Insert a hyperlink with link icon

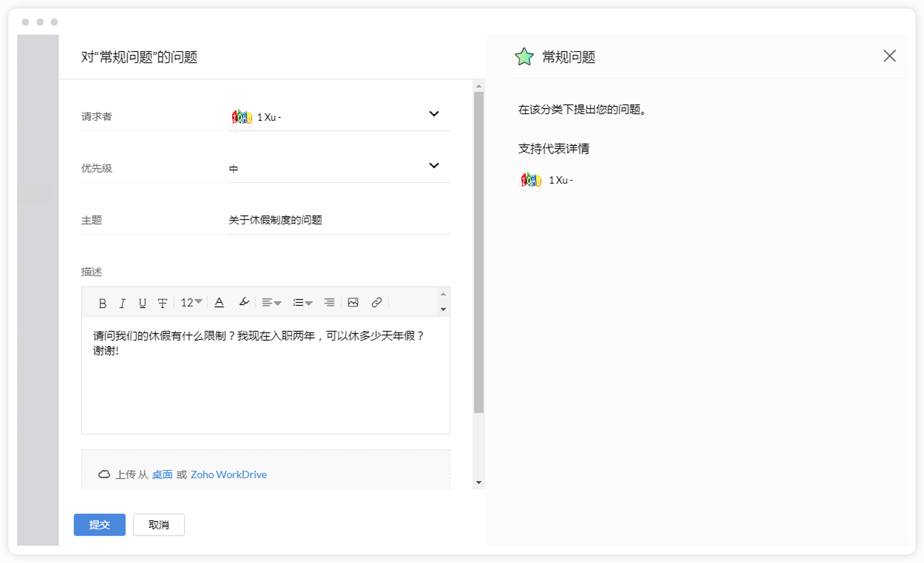point(377,303)
